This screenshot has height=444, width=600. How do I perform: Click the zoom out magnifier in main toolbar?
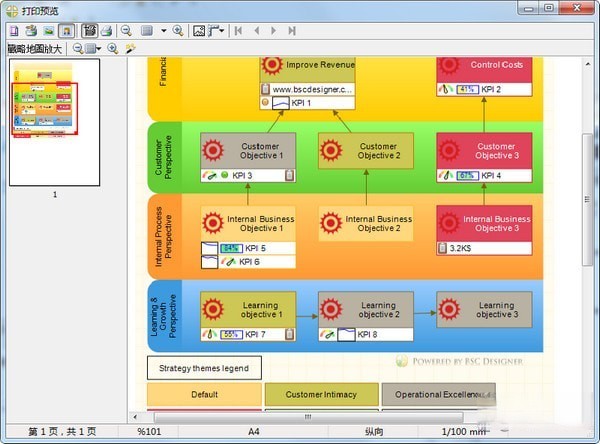click(127, 30)
